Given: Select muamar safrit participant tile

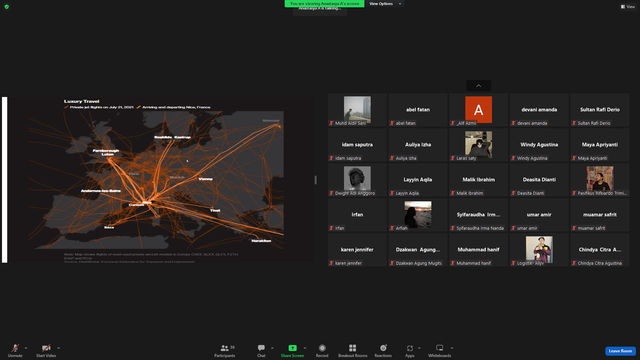Looking at the screenshot, I should 600,215.
